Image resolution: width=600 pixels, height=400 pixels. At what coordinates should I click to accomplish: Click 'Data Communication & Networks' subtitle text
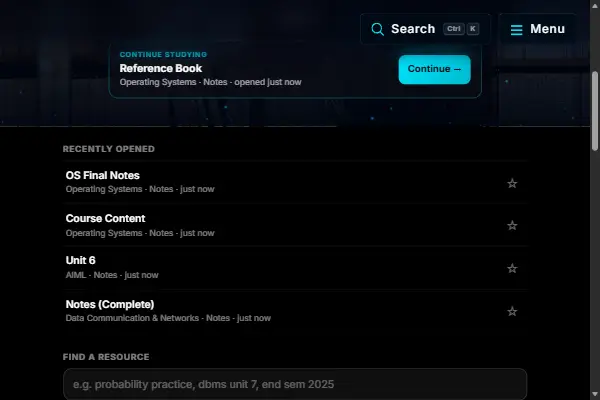[132, 318]
